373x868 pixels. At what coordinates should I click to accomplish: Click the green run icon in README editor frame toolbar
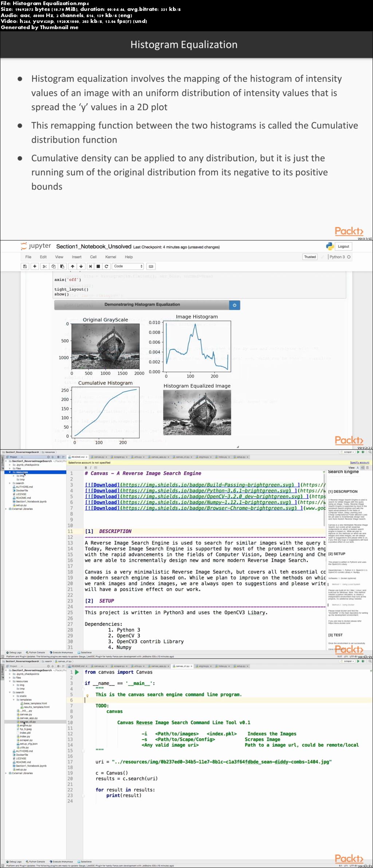[358, 452]
